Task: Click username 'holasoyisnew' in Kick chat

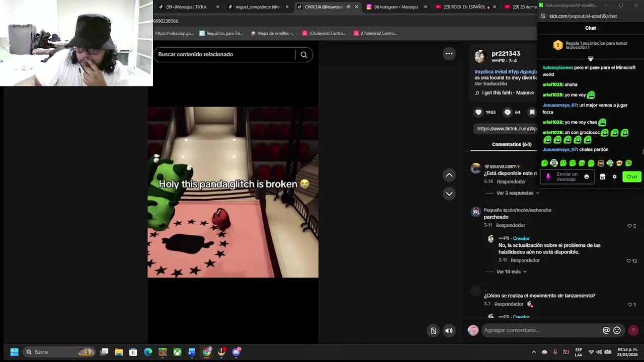Action: click(557, 67)
